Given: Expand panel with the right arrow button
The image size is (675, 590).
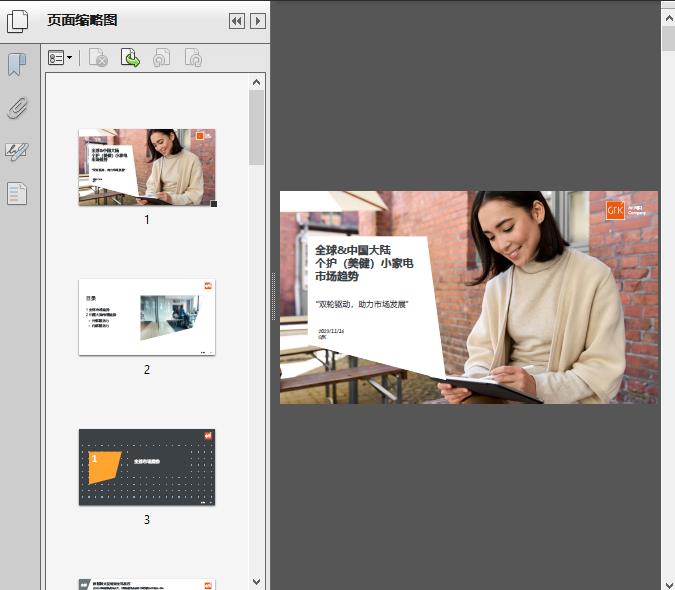Looking at the screenshot, I should point(258,21).
